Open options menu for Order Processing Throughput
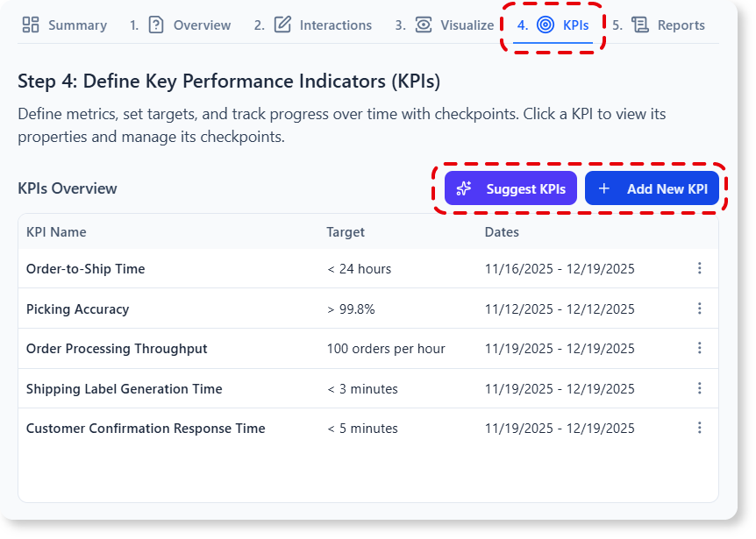The image size is (756, 539). [x=699, y=348]
